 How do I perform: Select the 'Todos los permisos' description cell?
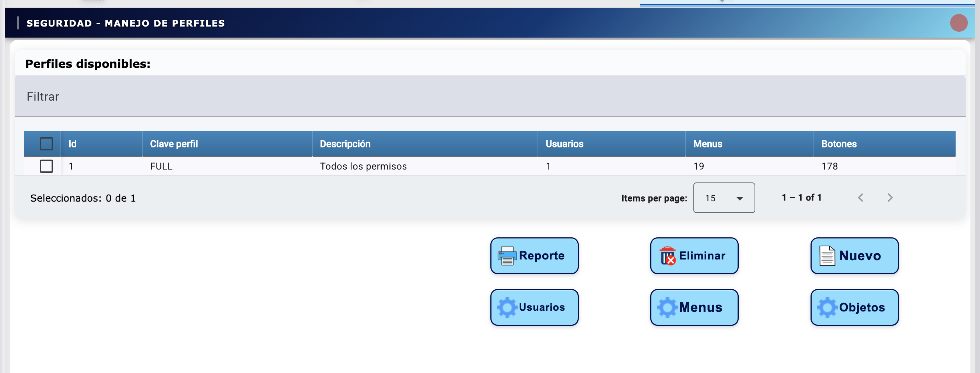pyautogui.click(x=363, y=166)
